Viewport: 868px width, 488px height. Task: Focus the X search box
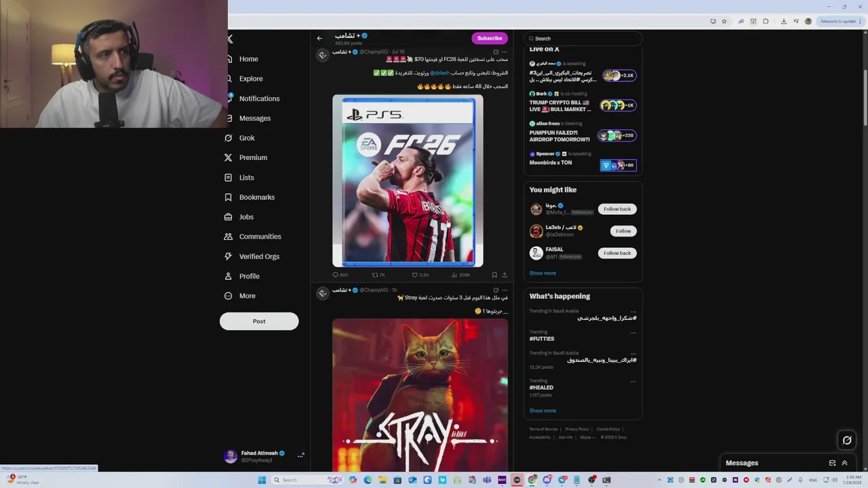click(x=583, y=39)
